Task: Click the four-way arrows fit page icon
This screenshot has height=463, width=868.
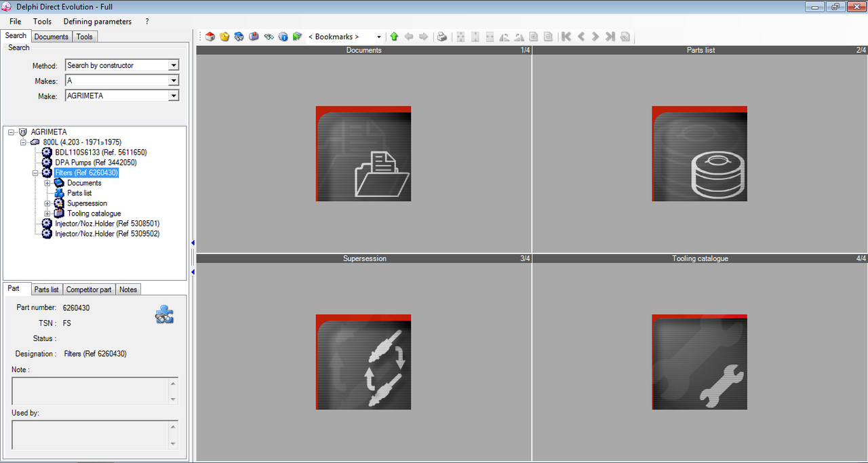Action: click(x=460, y=37)
